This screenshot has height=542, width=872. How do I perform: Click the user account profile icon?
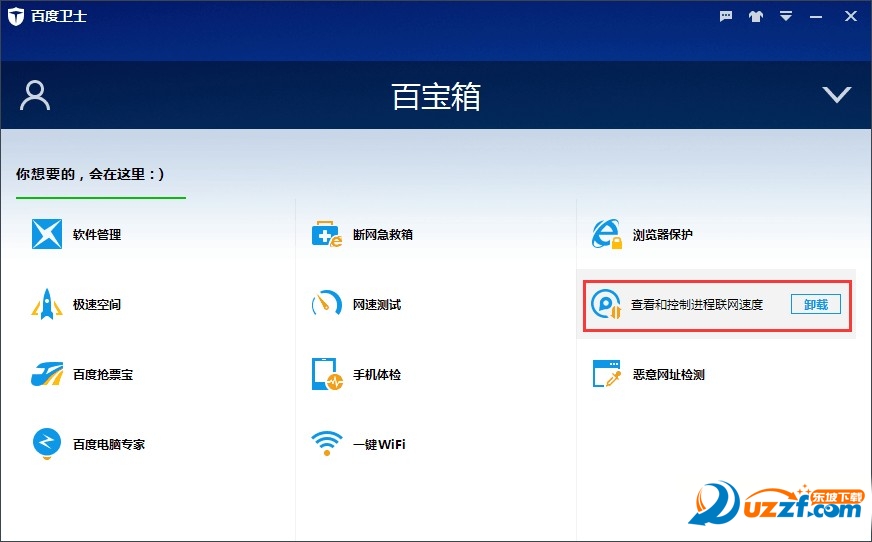35,95
